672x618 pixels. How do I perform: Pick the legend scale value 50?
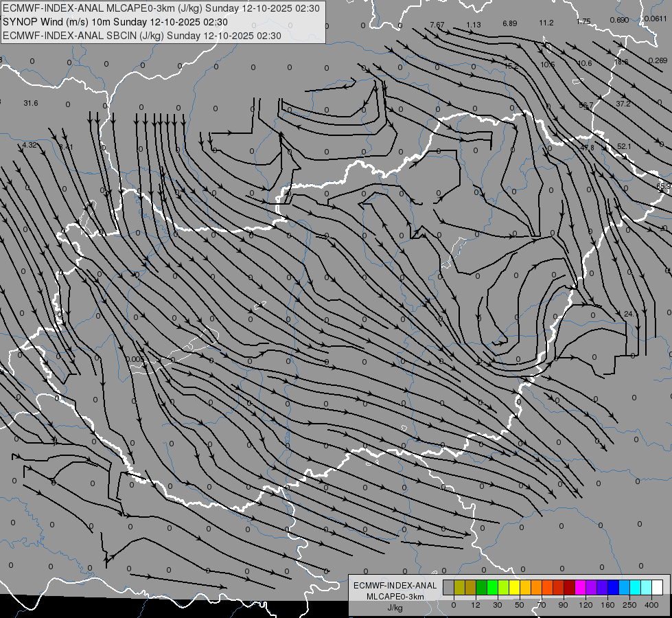(520, 605)
